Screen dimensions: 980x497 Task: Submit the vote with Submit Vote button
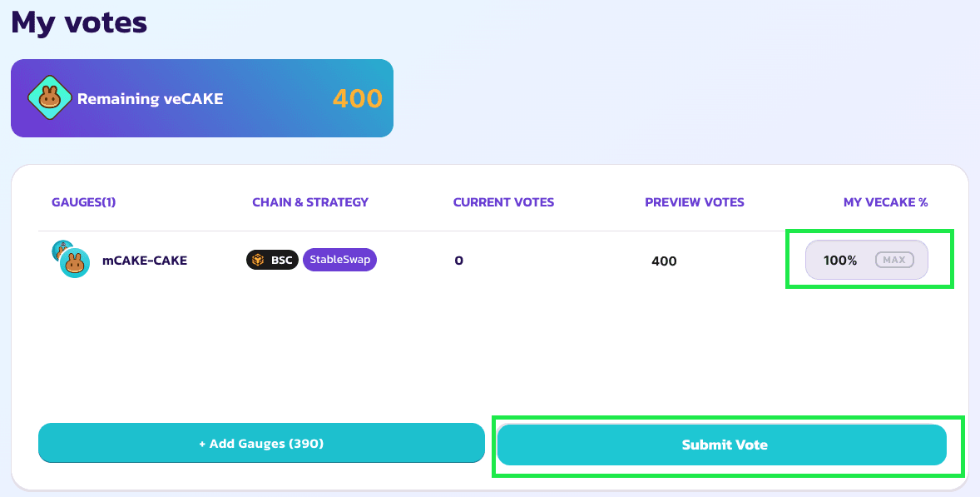pyautogui.click(x=722, y=445)
